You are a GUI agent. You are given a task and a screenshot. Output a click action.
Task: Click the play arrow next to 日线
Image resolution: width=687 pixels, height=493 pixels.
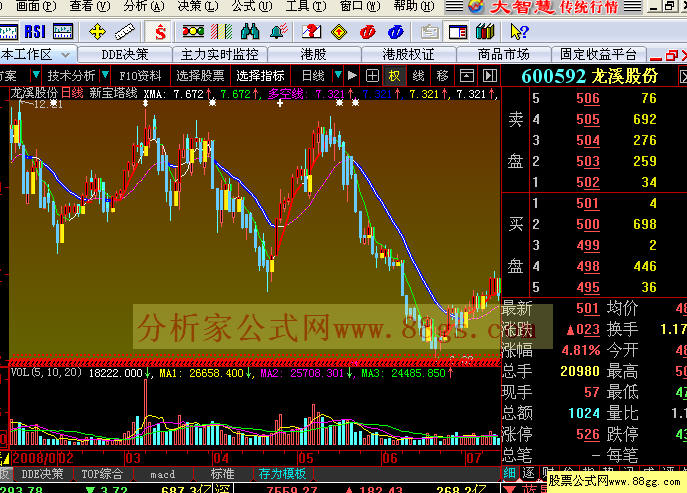click(x=352, y=76)
